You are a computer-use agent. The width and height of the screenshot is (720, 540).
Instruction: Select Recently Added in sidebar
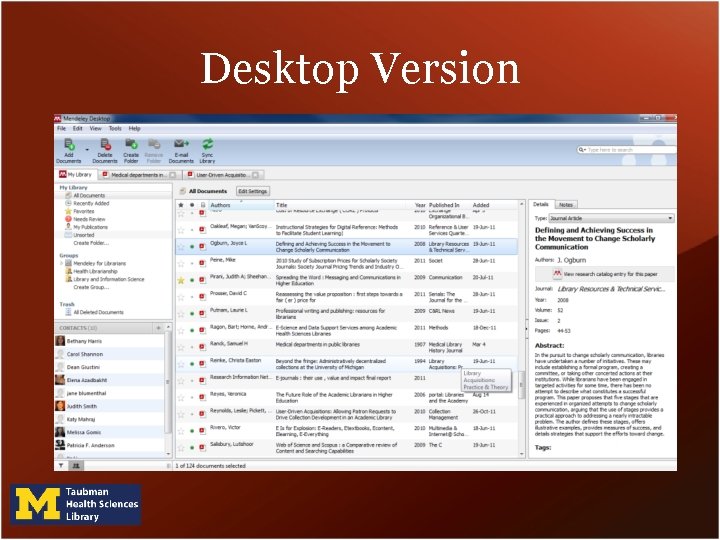(x=91, y=203)
